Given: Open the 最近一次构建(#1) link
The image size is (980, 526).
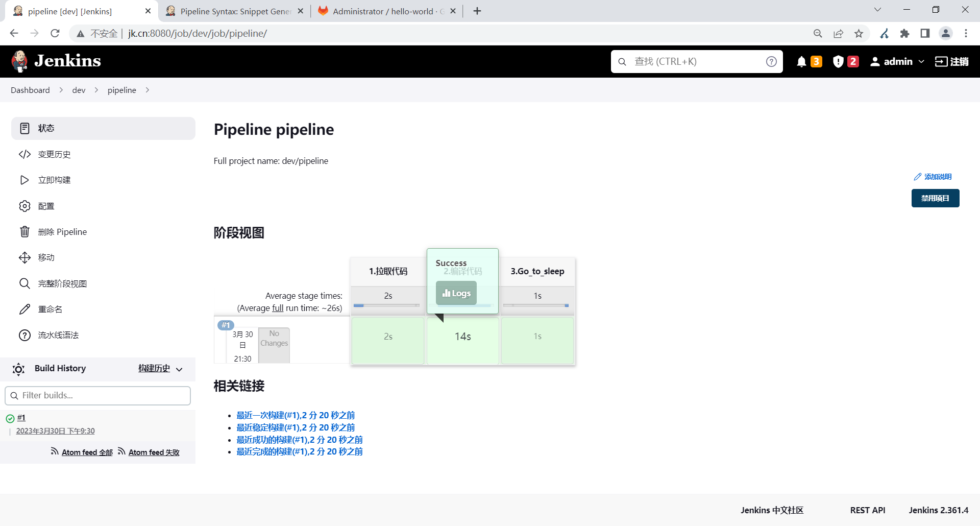Looking at the screenshot, I should [296, 415].
